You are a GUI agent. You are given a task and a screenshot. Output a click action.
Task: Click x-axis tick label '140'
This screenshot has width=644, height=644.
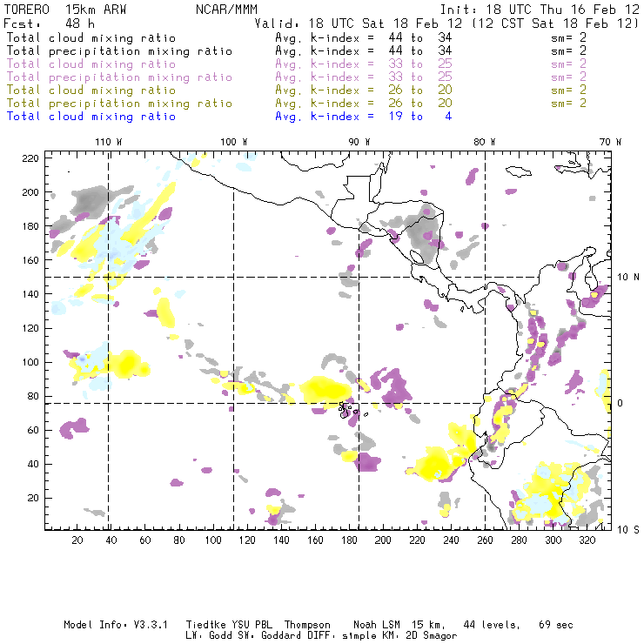coord(281,540)
